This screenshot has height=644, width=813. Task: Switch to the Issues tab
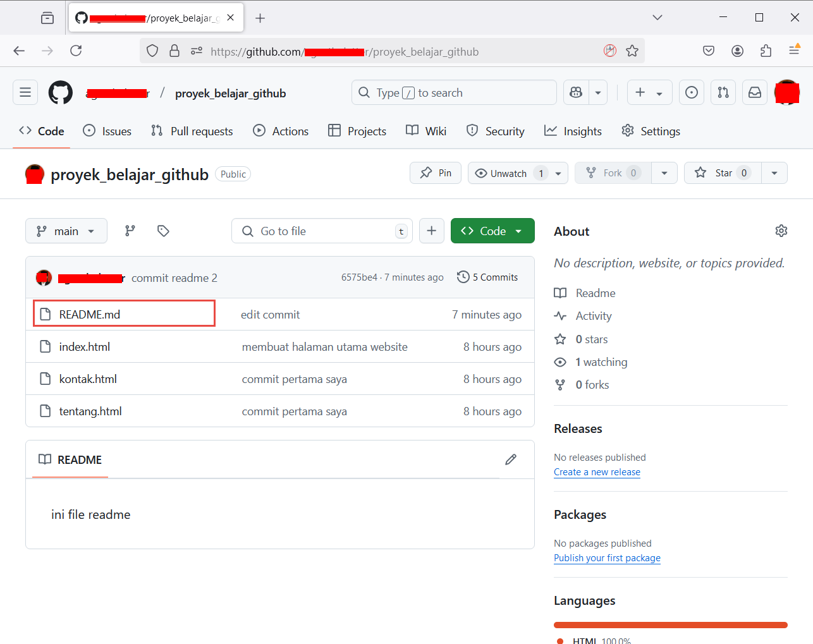click(107, 131)
